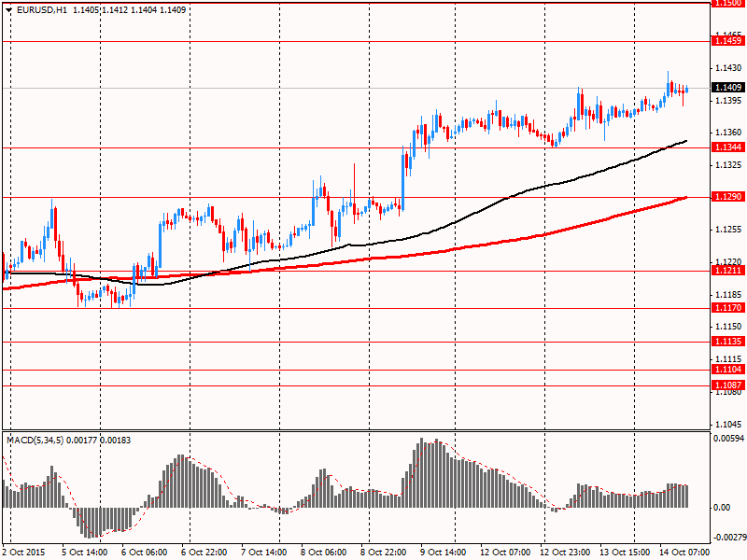Select the 1.1290 horizontal line label
Viewport: 747px width, 560px height.
[728, 197]
